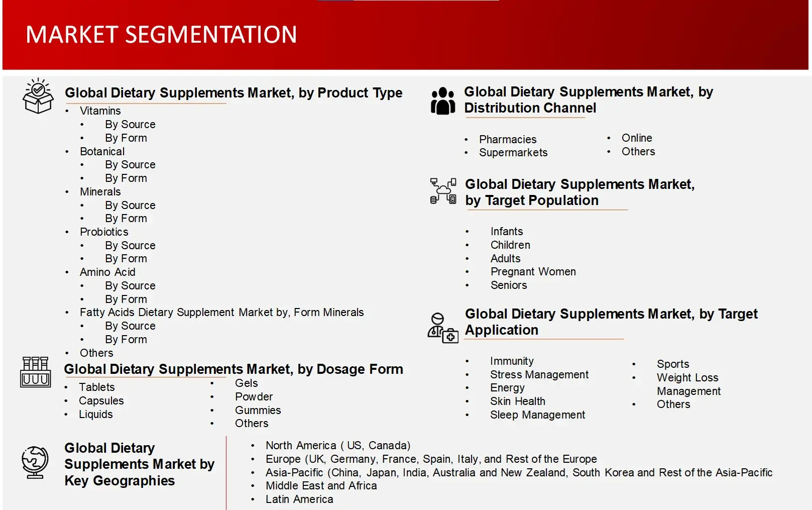This screenshot has width=812, height=510.
Task: Select the Stress Management item
Action: coord(539,375)
